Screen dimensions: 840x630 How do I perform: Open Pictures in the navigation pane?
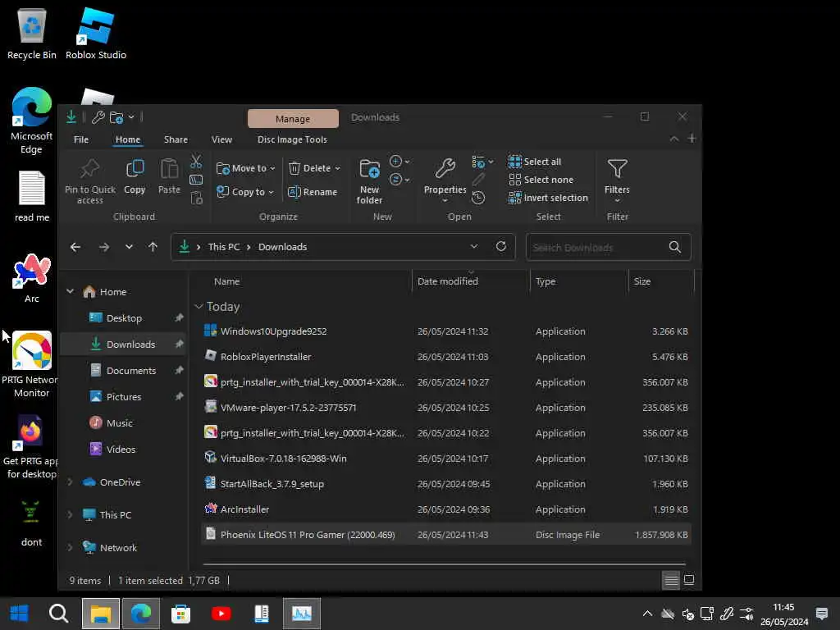(123, 396)
